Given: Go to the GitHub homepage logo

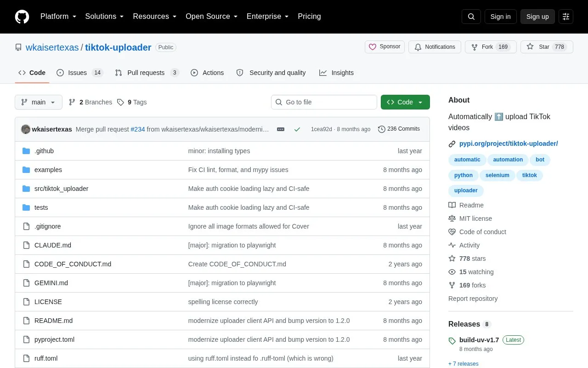Looking at the screenshot, I should 22,17.
